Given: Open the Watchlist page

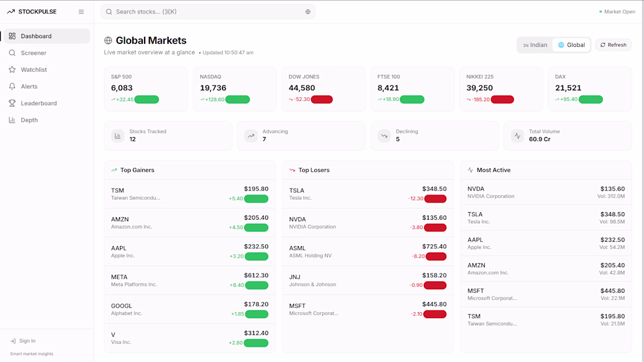Looking at the screenshot, I should tap(46, 70).
